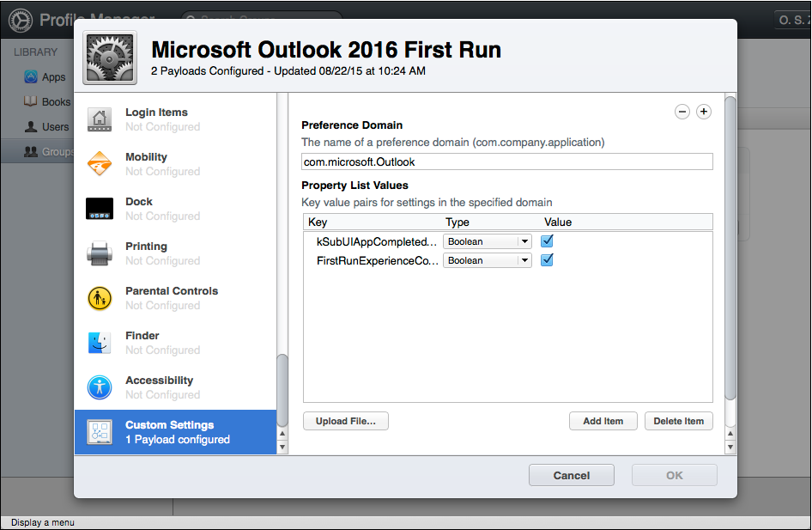
Task: Select Mobility payload
Action: click(176, 164)
